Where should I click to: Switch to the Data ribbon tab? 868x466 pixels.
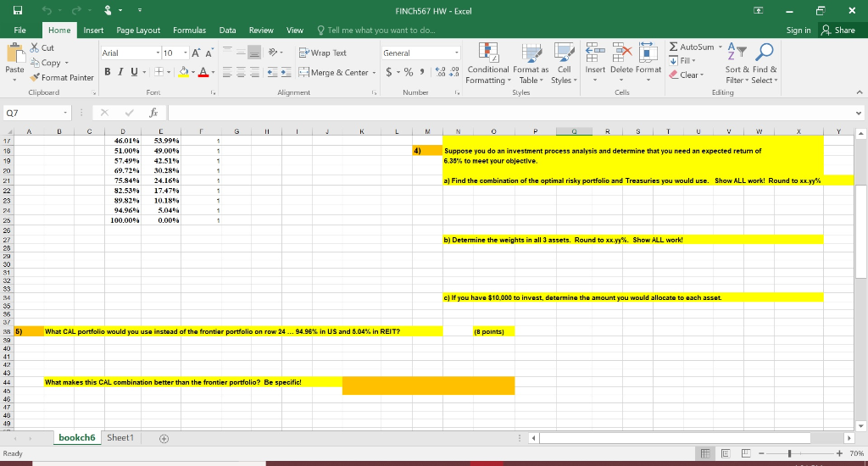click(227, 30)
